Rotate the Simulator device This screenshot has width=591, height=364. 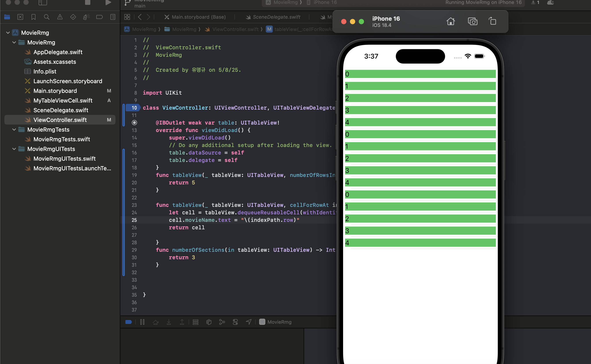pyautogui.click(x=492, y=21)
